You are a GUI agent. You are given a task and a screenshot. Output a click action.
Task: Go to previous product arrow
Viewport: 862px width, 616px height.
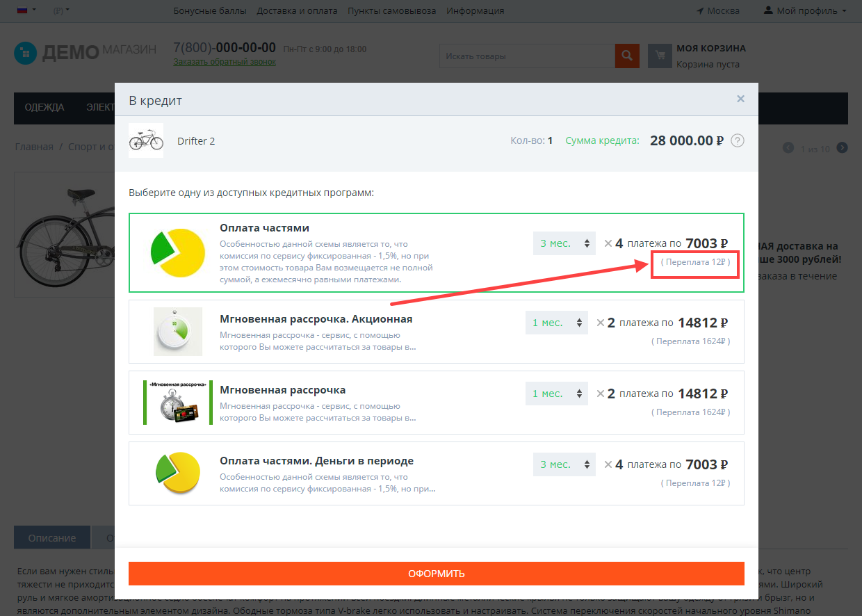(788, 147)
